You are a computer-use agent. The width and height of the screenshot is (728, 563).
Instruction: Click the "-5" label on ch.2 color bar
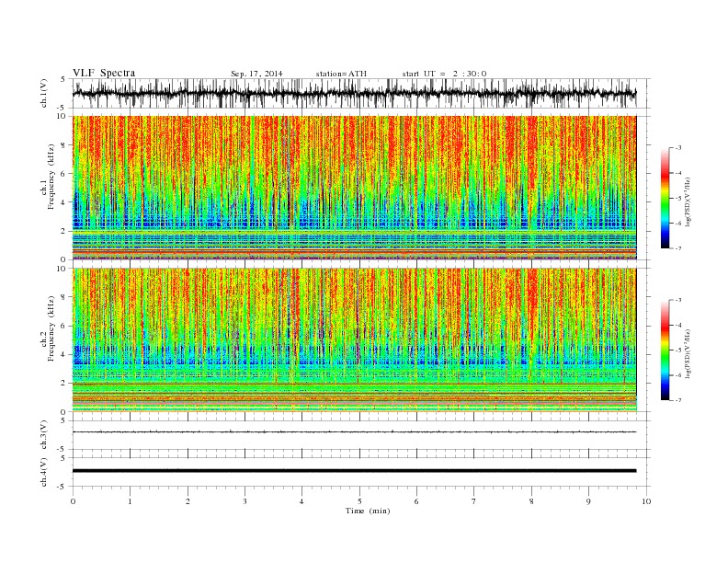677,350
